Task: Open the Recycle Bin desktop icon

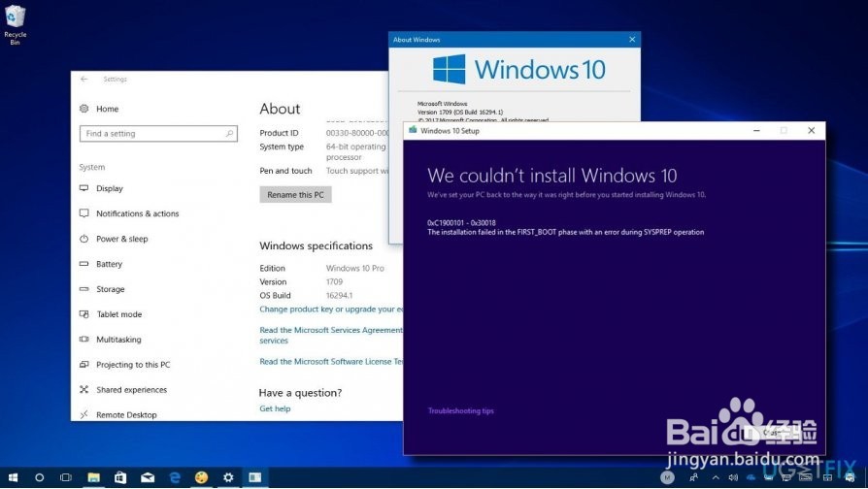Action: (x=15, y=24)
